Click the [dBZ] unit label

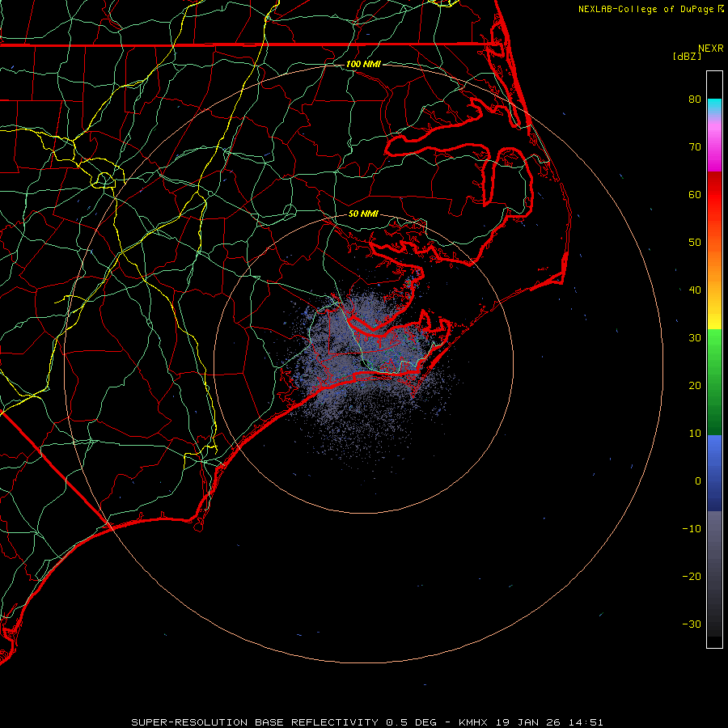pyautogui.click(x=687, y=56)
